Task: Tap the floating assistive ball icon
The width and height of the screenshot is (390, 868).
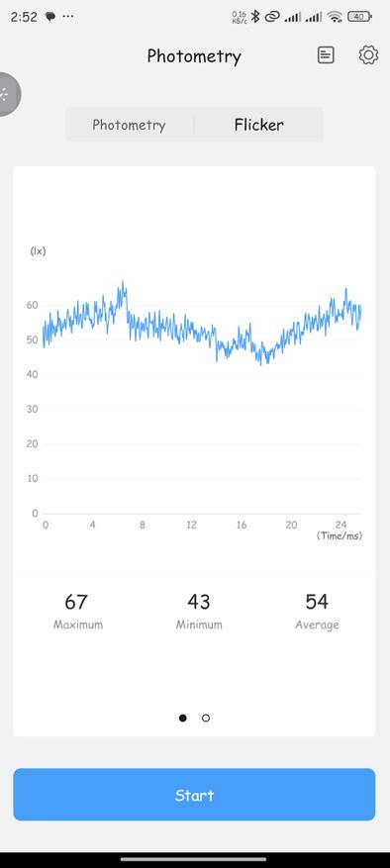Action: (8, 94)
